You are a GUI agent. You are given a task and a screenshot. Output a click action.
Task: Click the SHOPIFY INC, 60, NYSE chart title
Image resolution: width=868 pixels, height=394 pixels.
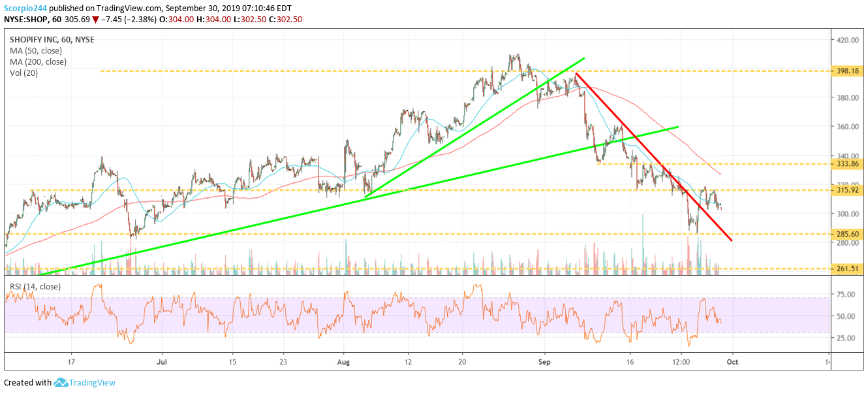coord(52,40)
